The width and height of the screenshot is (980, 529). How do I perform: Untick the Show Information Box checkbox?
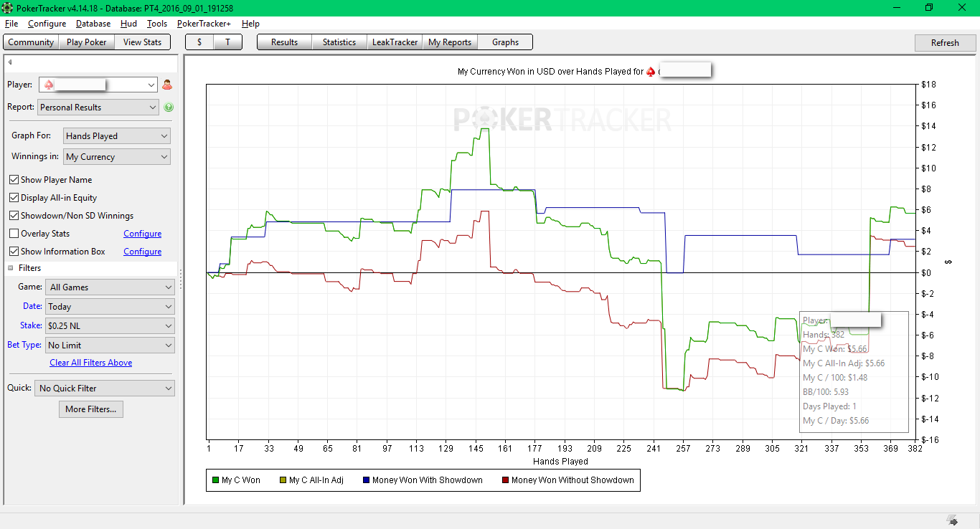click(14, 252)
